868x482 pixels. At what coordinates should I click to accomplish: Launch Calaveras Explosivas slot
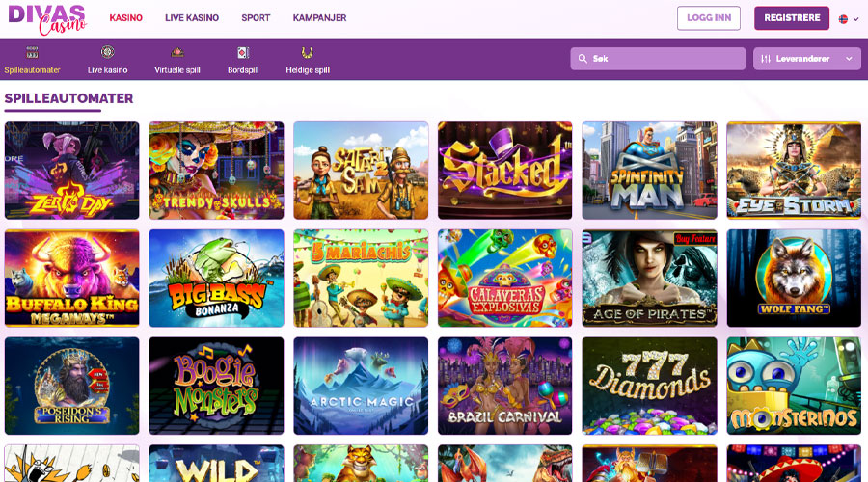coord(504,279)
